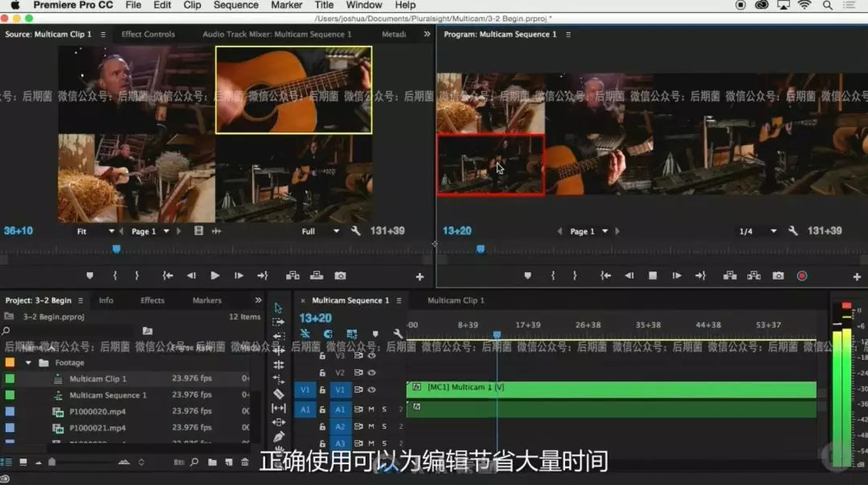
Task: Click the orange label swatch beside Footage
Action: point(10,363)
